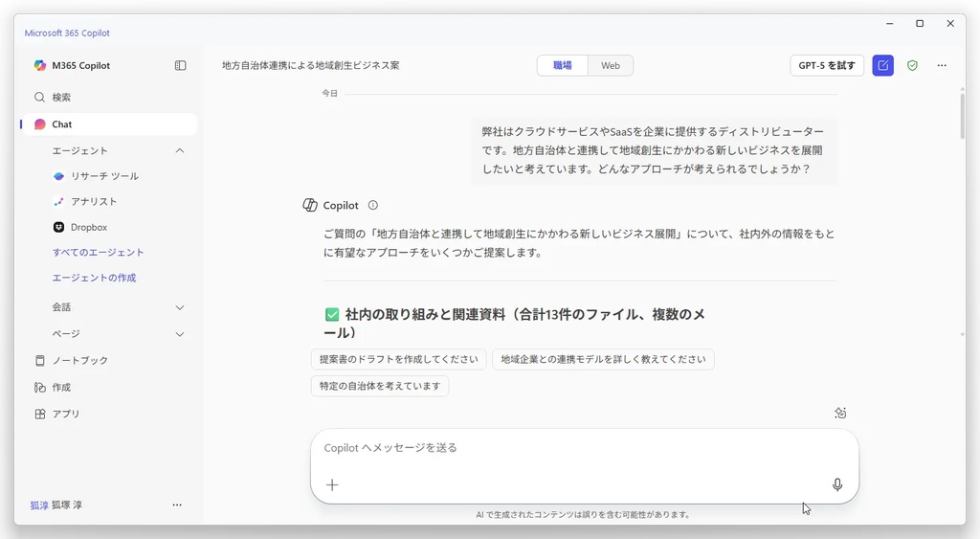Click the microphone voice input icon
This screenshot has width=980, height=539.
(837, 485)
